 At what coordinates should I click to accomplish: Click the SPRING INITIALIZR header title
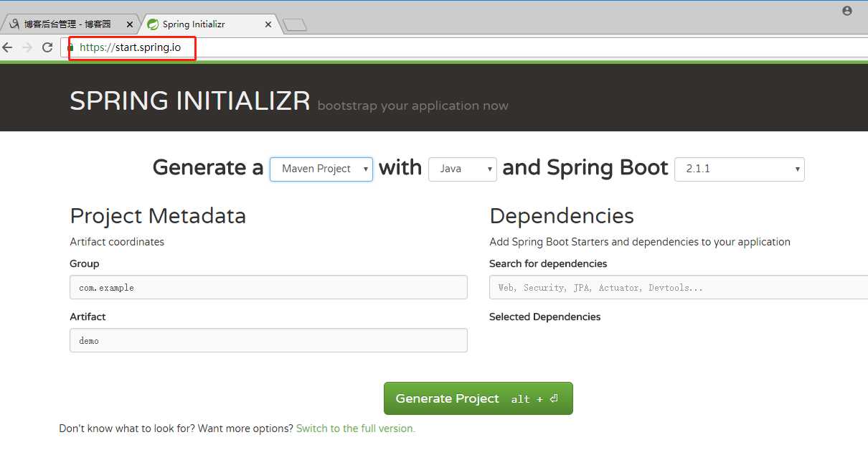[190, 101]
